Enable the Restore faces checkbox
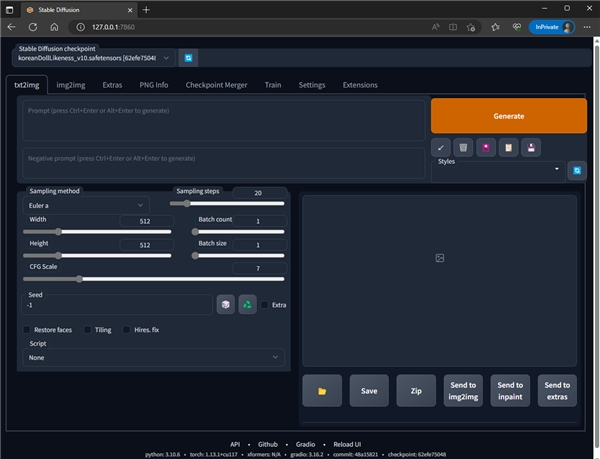This screenshot has width=600, height=459. [x=26, y=330]
